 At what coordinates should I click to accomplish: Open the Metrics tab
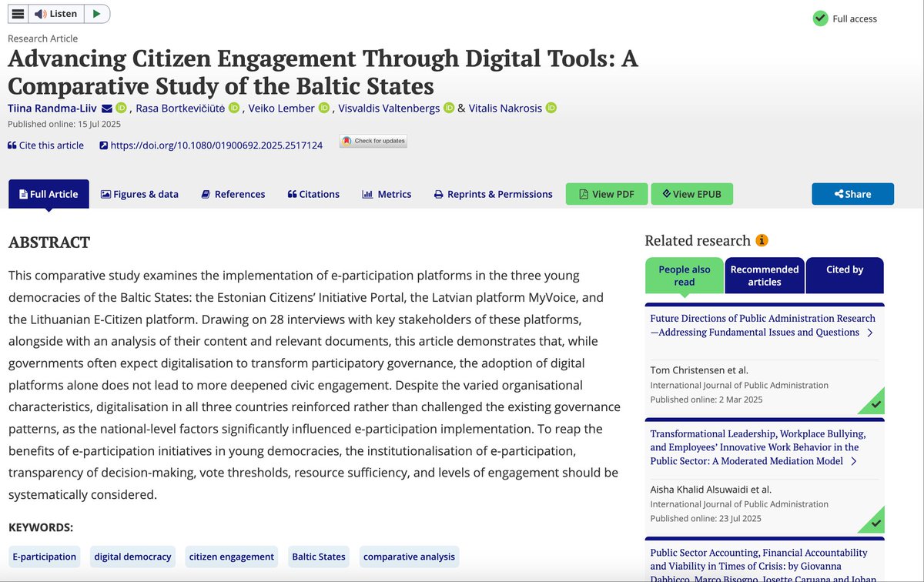click(x=387, y=194)
